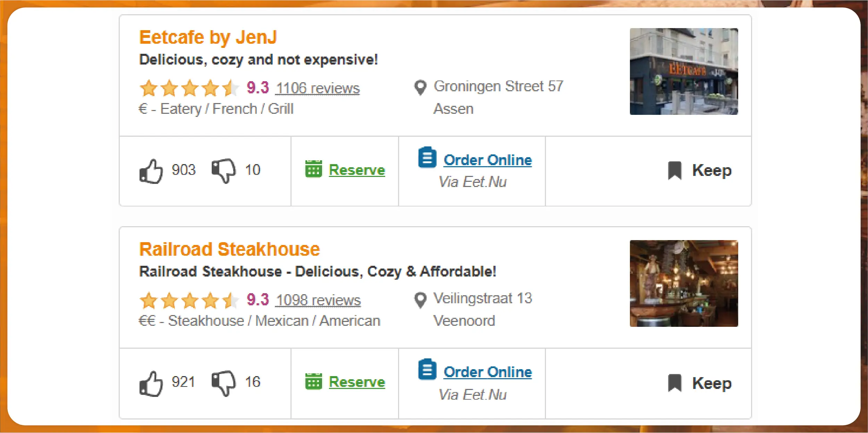Click thumbs-up icon for Railroad Steakhouse
This screenshot has width=868, height=433.
click(151, 383)
